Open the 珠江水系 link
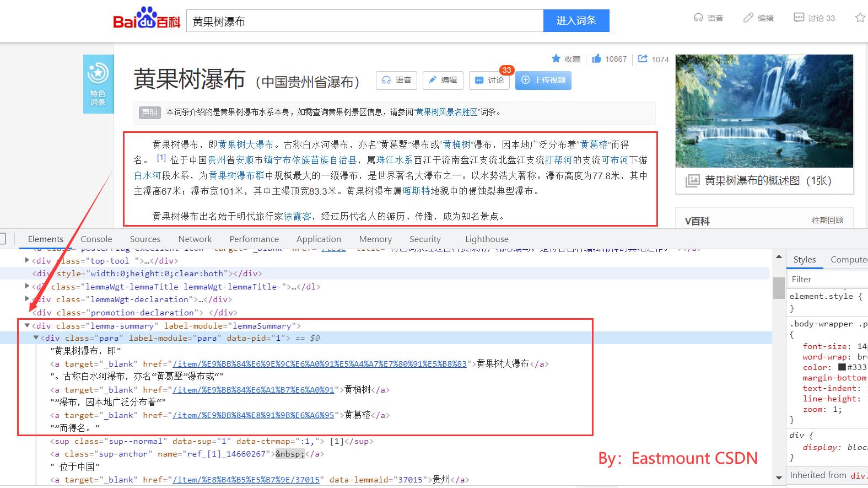Screen dimensions: 868x488 tap(394, 160)
